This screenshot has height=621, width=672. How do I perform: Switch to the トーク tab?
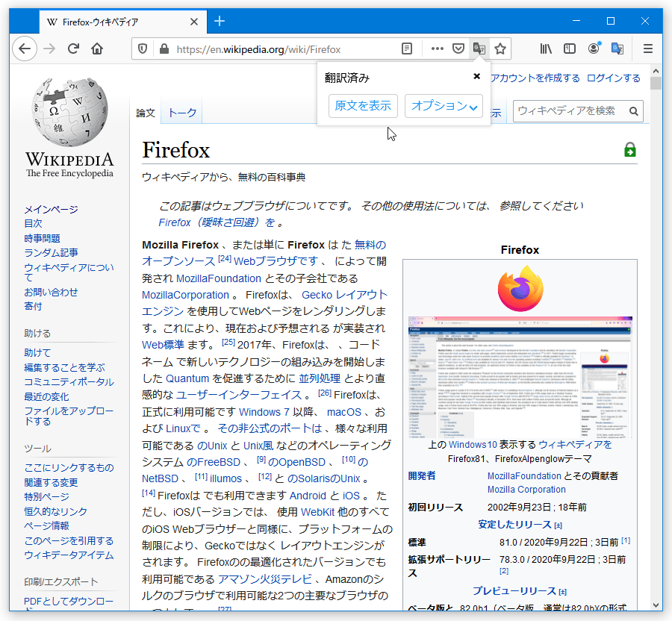point(182,113)
